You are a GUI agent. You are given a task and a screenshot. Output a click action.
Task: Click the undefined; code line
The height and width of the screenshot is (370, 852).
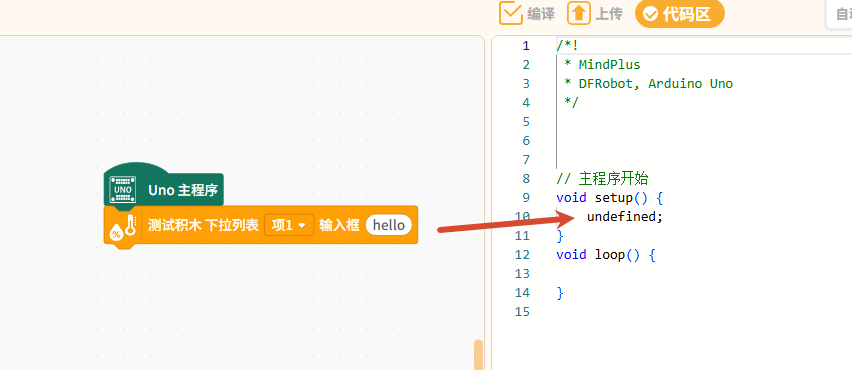pyautogui.click(x=625, y=217)
